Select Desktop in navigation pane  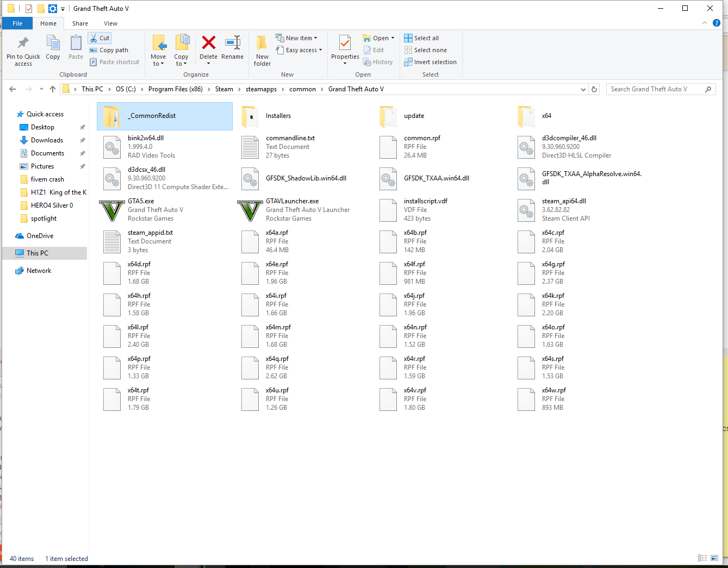[x=42, y=127]
